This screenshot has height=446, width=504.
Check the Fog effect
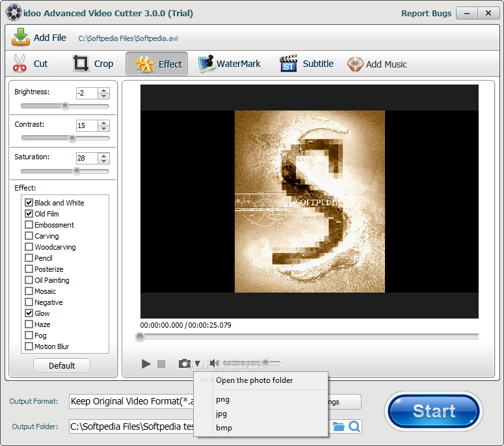29,335
